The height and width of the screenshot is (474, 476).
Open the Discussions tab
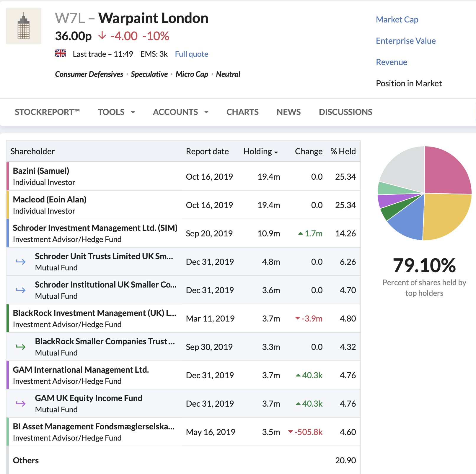pyautogui.click(x=345, y=112)
